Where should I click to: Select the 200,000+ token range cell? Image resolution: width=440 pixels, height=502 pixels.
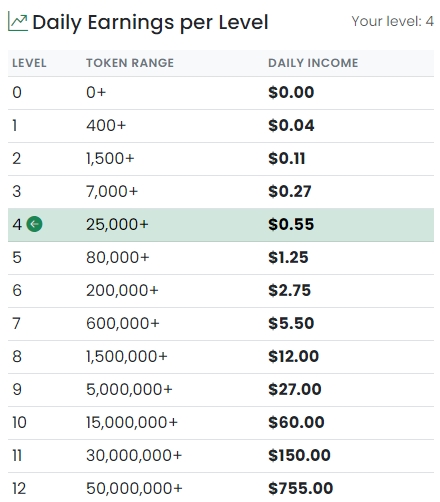(x=122, y=291)
